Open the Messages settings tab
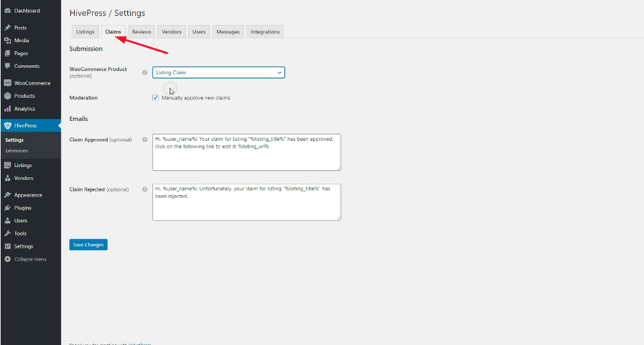Image resolution: width=644 pixels, height=345 pixels. [x=228, y=31]
